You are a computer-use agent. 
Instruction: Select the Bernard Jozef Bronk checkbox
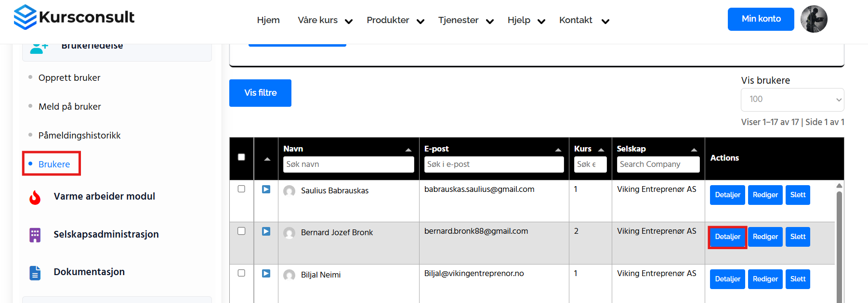241,231
